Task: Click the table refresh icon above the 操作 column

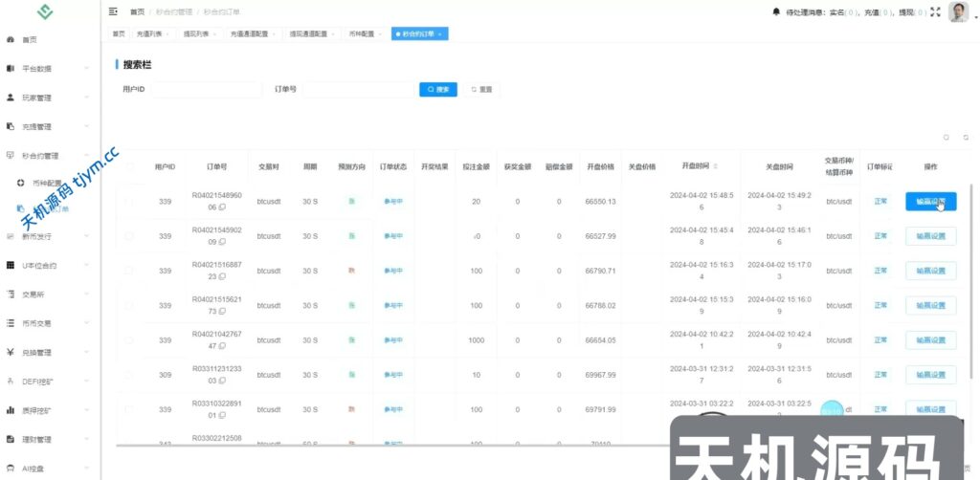Action: coord(966,137)
